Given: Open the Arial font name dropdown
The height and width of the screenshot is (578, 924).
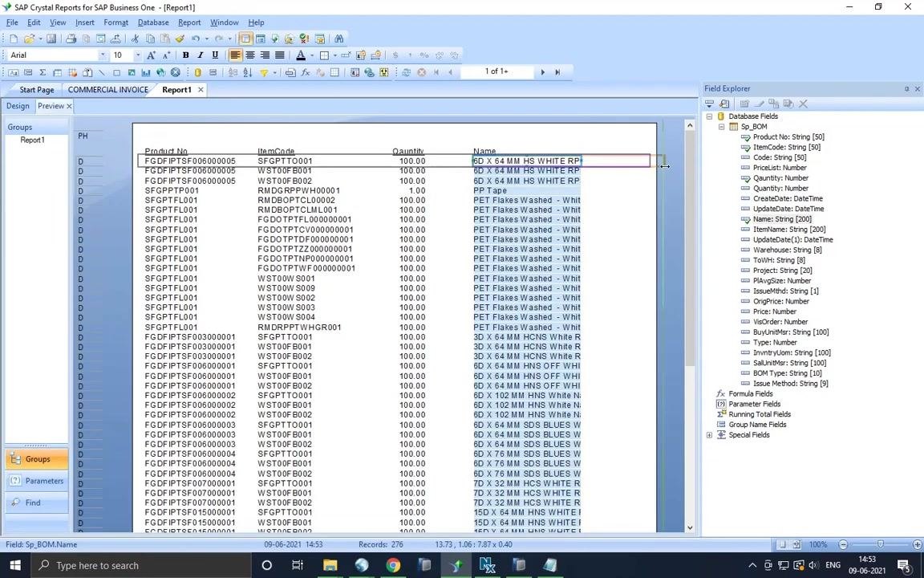Looking at the screenshot, I should (103, 55).
